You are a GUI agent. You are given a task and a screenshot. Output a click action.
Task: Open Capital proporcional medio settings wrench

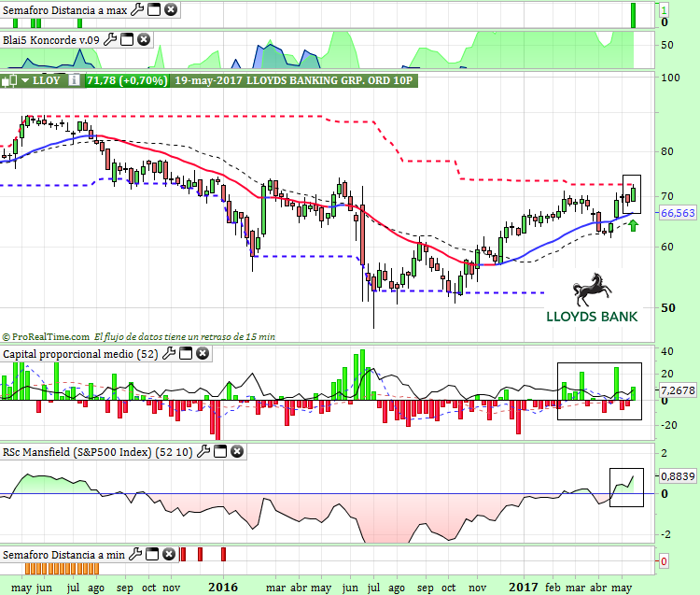(169, 354)
